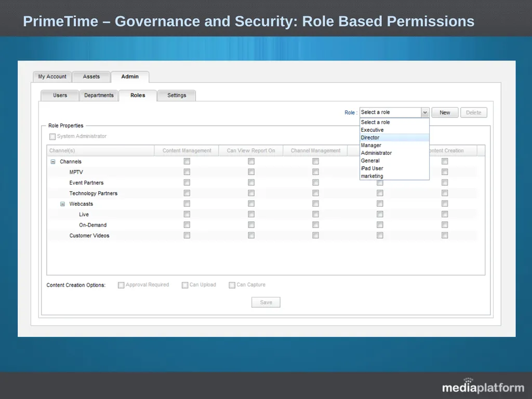Toggle System Administrator checkbox
The width and height of the screenshot is (532, 399).
click(x=52, y=137)
